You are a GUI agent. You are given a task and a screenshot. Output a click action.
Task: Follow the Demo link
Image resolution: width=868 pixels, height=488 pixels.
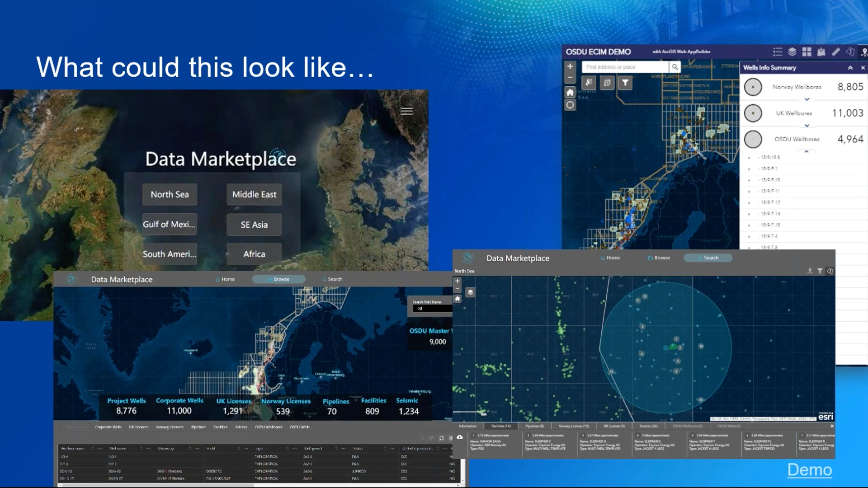809,470
